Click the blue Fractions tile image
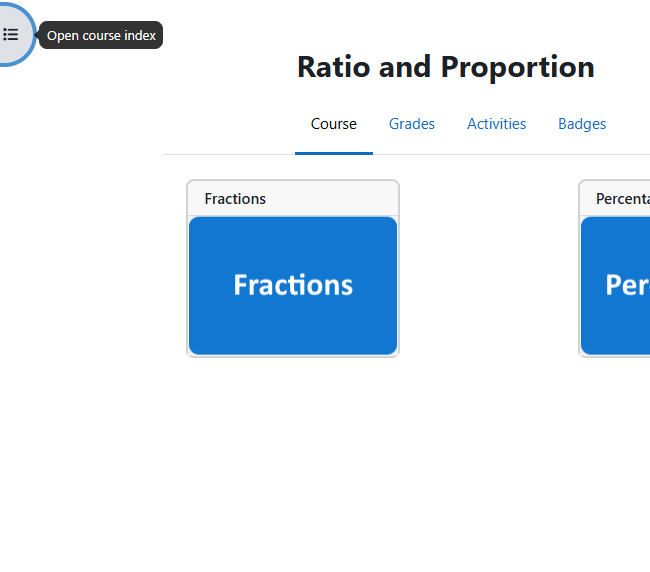The height and width of the screenshot is (572, 650). click(293, 286)
